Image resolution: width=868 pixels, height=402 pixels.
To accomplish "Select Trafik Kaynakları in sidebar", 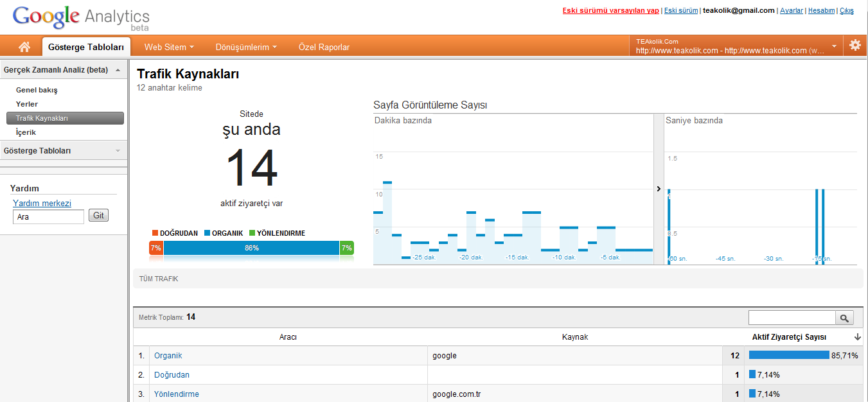I will coord(65,118).
